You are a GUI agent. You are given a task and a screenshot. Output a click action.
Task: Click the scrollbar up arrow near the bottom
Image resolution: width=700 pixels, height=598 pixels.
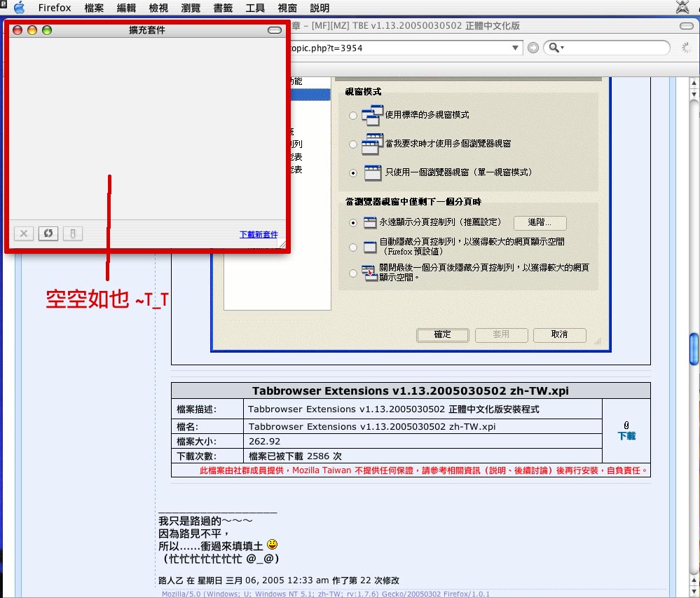tap(694, 580)
